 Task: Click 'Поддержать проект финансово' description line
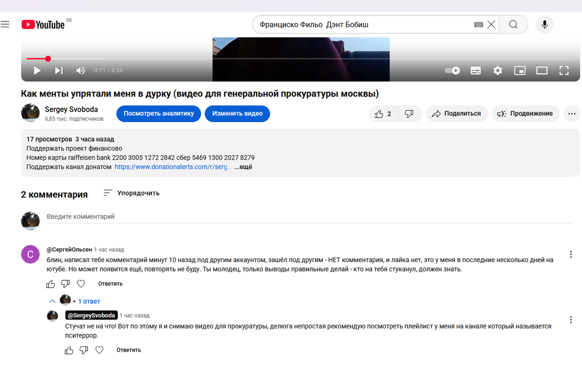coord(74,148)
